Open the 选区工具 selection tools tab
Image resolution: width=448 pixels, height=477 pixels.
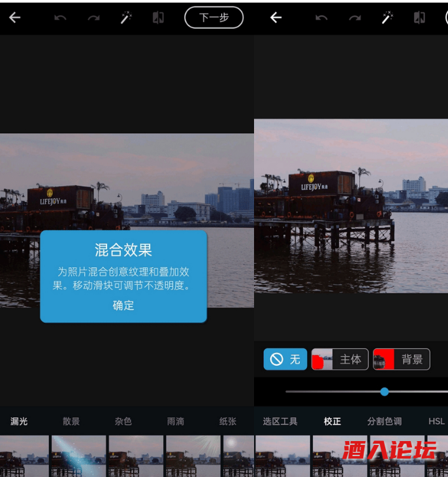[280, 421]
